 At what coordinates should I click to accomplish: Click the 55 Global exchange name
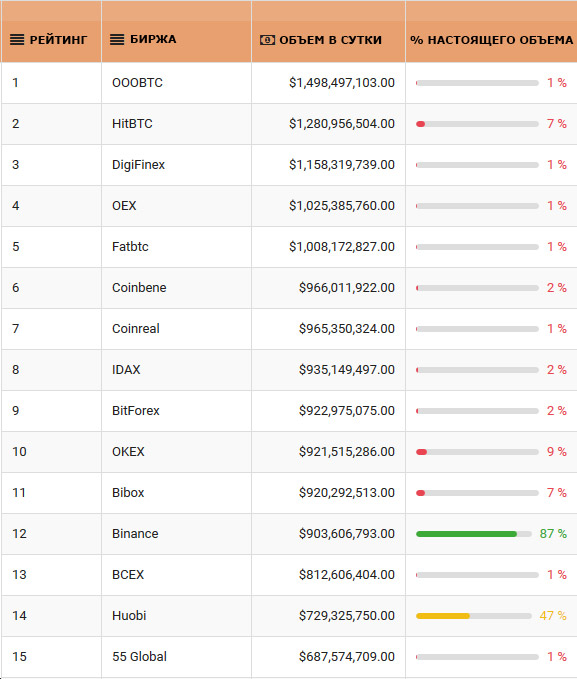point(139,656)
